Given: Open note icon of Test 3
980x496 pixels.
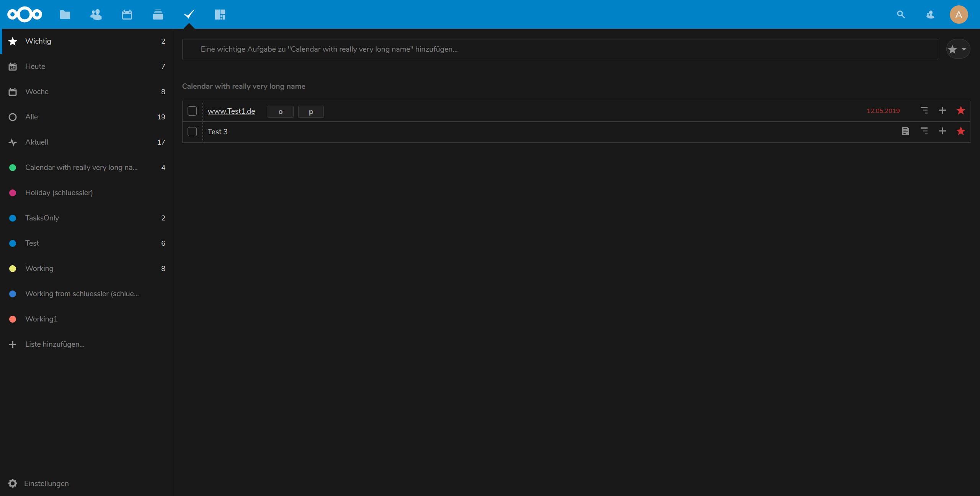Looking at the screenshot, I should click(x=906, y=131).
